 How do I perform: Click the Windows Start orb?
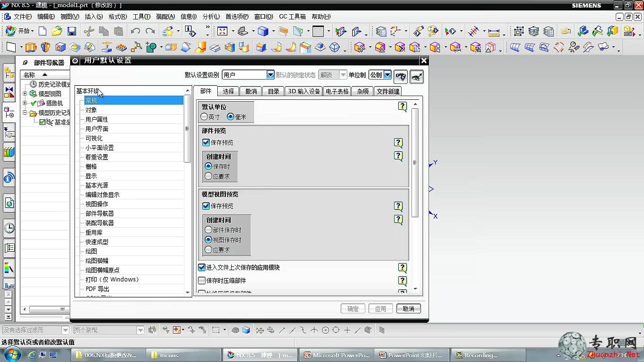click(11, 354)
